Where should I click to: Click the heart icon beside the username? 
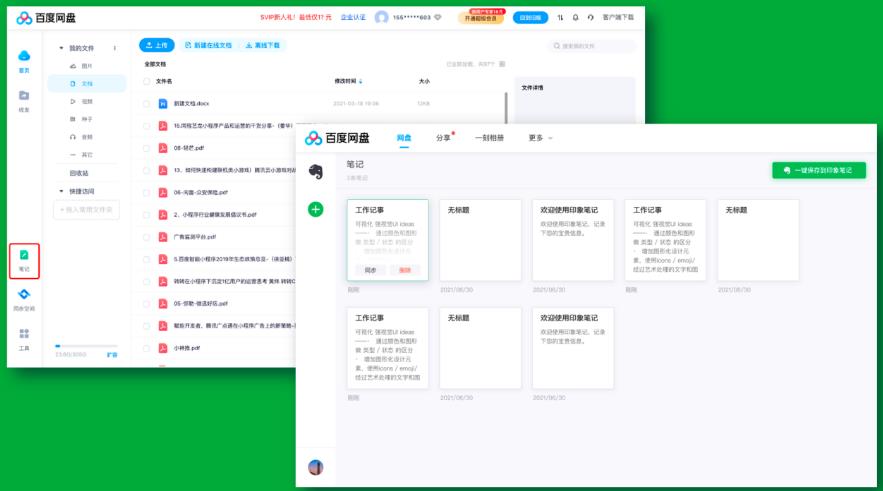pos(438,17)
